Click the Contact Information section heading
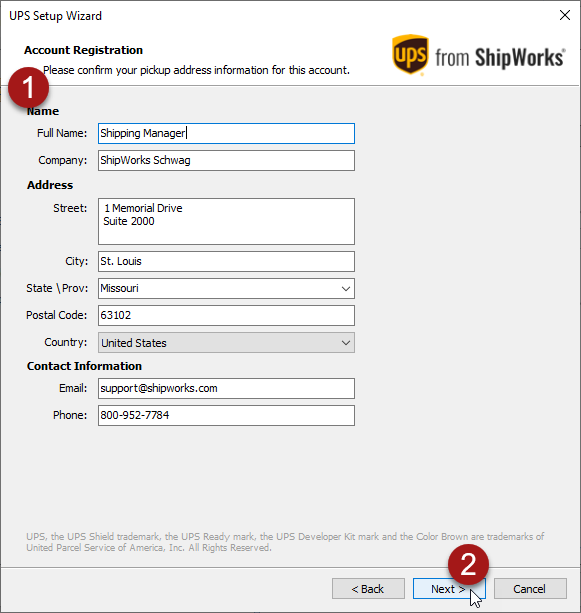 pos(84,366)
